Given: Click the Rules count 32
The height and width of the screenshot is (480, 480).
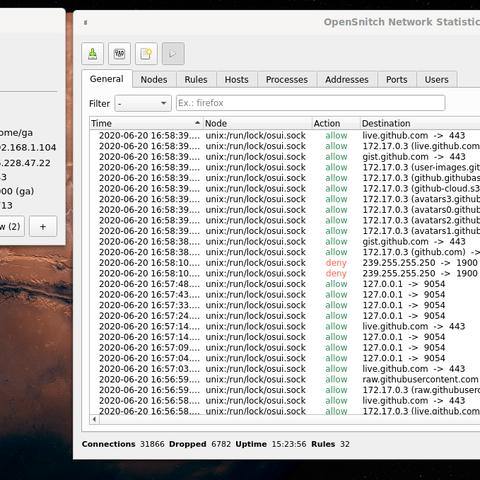Looking at the screenshot, I should click(345, 444).
